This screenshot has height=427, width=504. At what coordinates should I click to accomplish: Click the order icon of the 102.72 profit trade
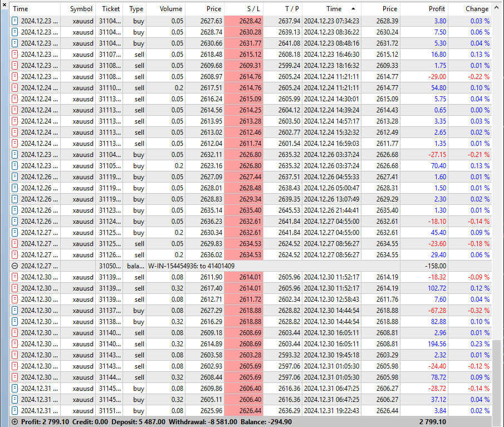click(x=15, y=288)
